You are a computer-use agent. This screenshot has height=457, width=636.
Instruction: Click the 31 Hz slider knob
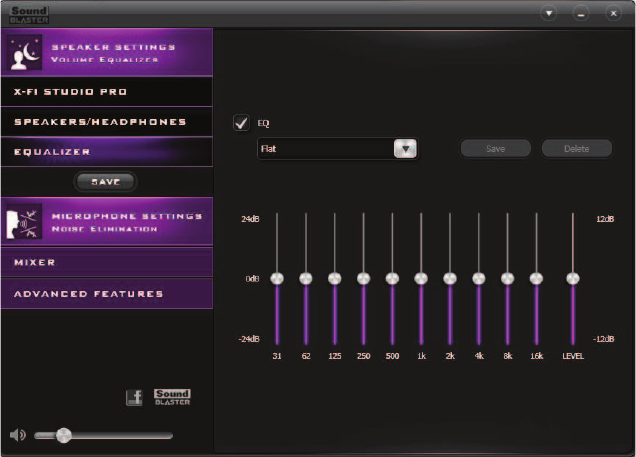tap(277, 279)
